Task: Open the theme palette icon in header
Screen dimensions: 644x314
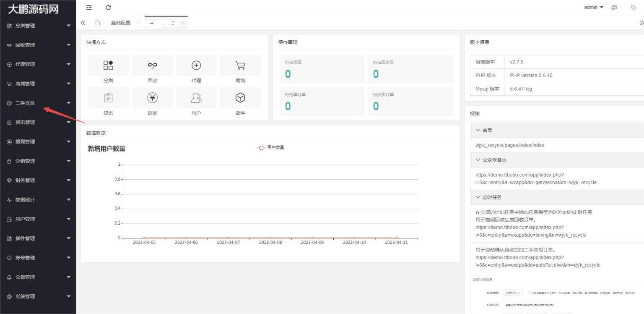Action: click(614, 8)
